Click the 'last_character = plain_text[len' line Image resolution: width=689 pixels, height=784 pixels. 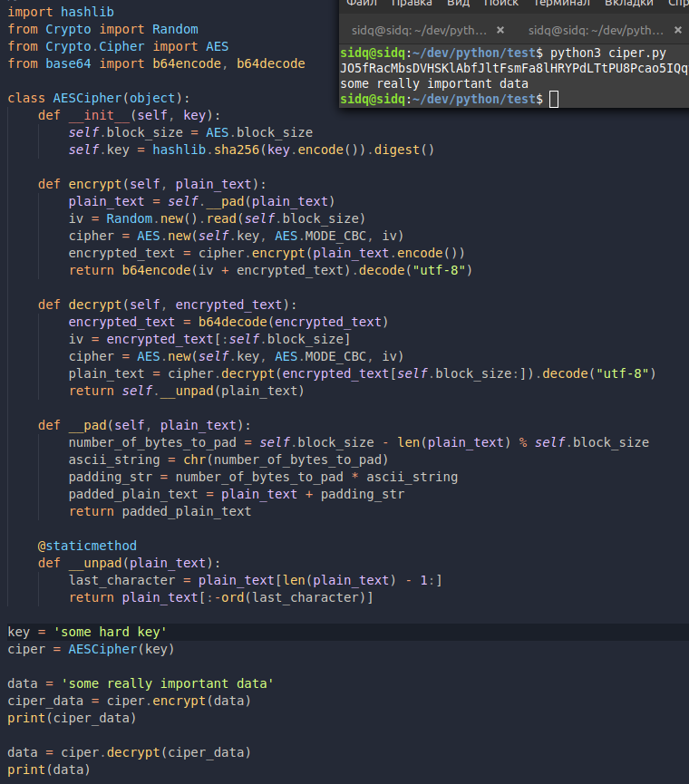(x=256, y=580)
